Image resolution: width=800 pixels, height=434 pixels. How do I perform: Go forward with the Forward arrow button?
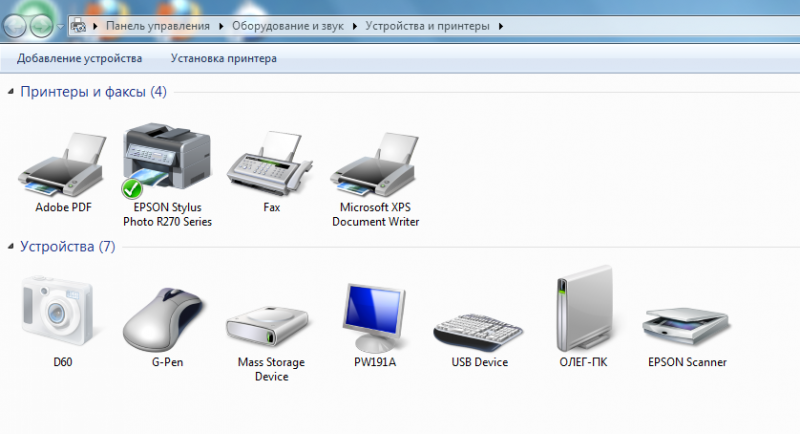[x=41, y=25]
